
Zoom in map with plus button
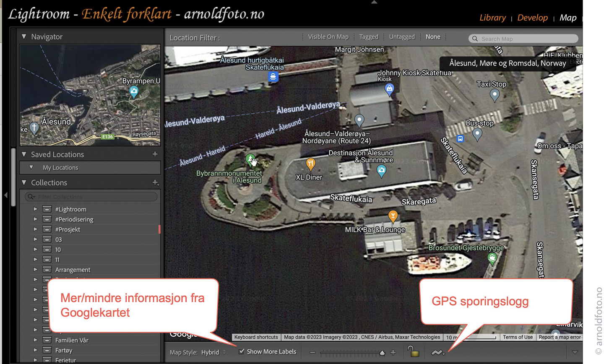[393, 352]
